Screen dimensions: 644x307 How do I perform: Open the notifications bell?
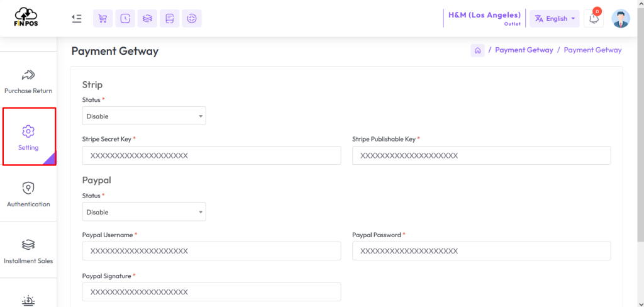coord(594,19)
